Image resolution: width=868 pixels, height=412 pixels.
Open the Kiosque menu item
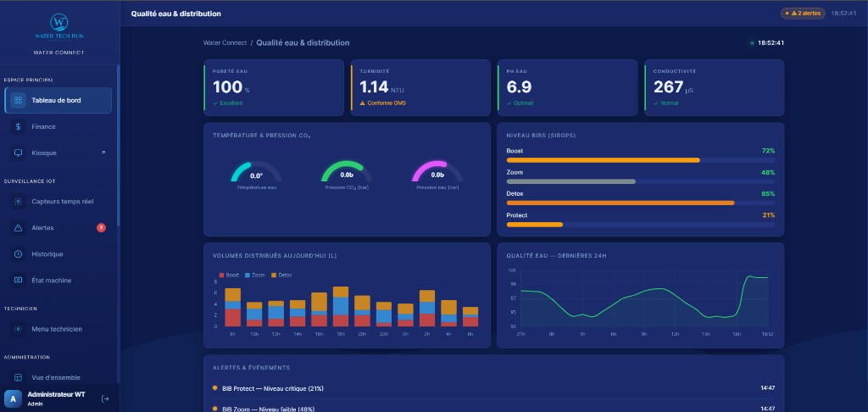pos(58,153)
